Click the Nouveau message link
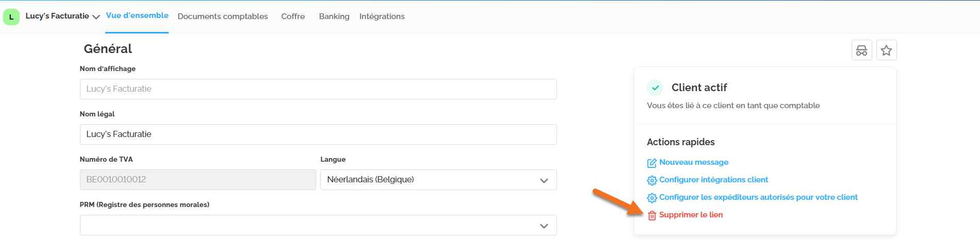The width and height of the screenshot is (980, 240). pos(694,162)
